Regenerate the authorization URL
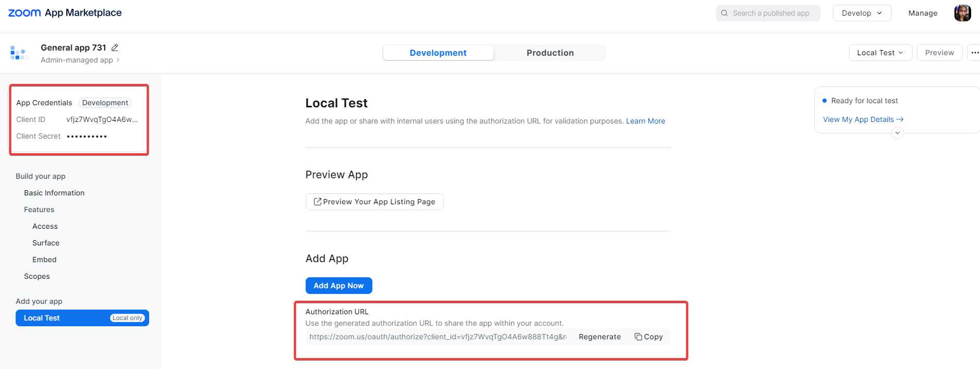This screenshot has width=980, height=369. [x=600, y=337]
